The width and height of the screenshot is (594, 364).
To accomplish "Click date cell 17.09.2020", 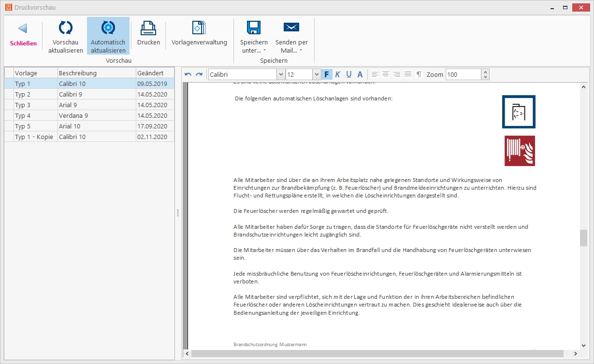I will 155,126.
